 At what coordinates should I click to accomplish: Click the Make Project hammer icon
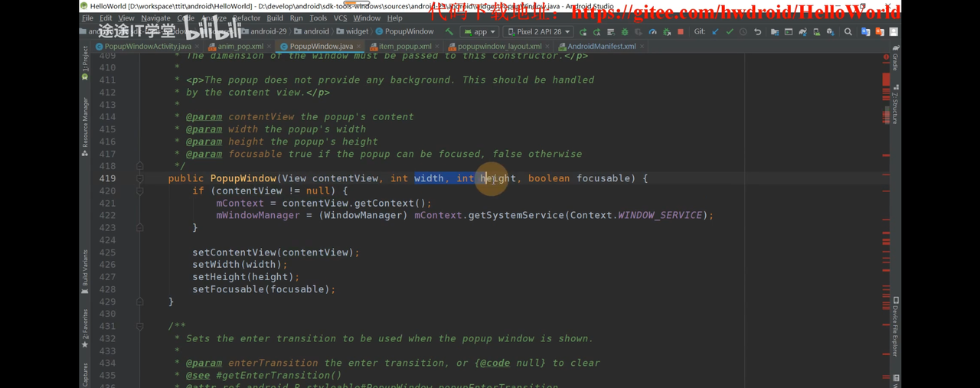tap(449, 32)
